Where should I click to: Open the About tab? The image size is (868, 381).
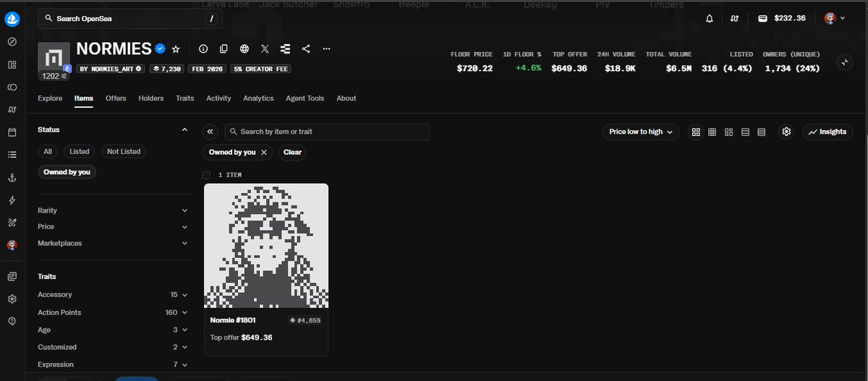[346, 98]
